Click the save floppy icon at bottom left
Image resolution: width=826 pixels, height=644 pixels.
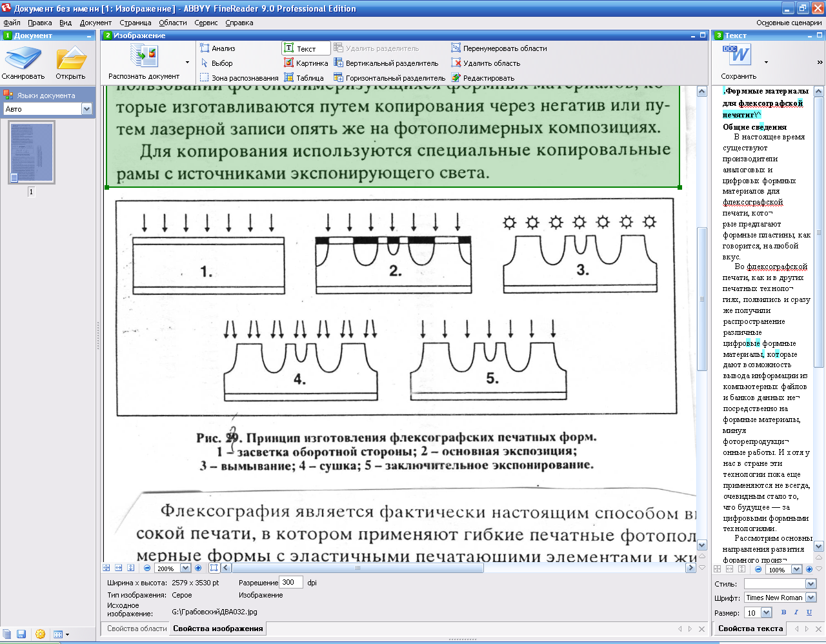[21, 634]
